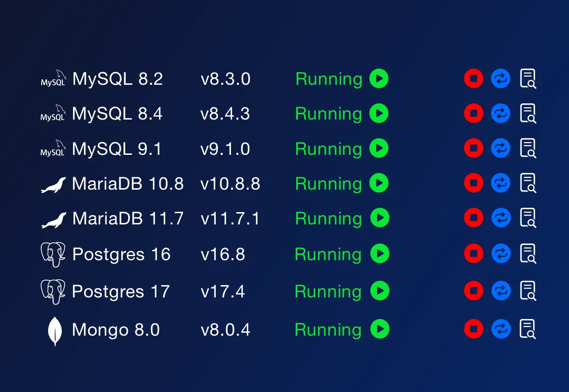Image resolution: width=569 pixels, height=392 pixels.
Task: Click the version text "v8.3.0"
Action: [x=225, y=79]
